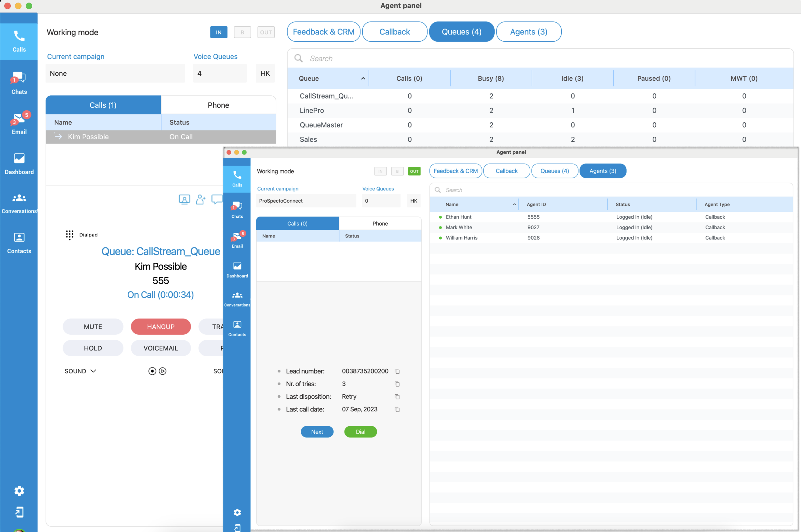Open Conversations in the front window sidebar

click(x=237, y=299)
